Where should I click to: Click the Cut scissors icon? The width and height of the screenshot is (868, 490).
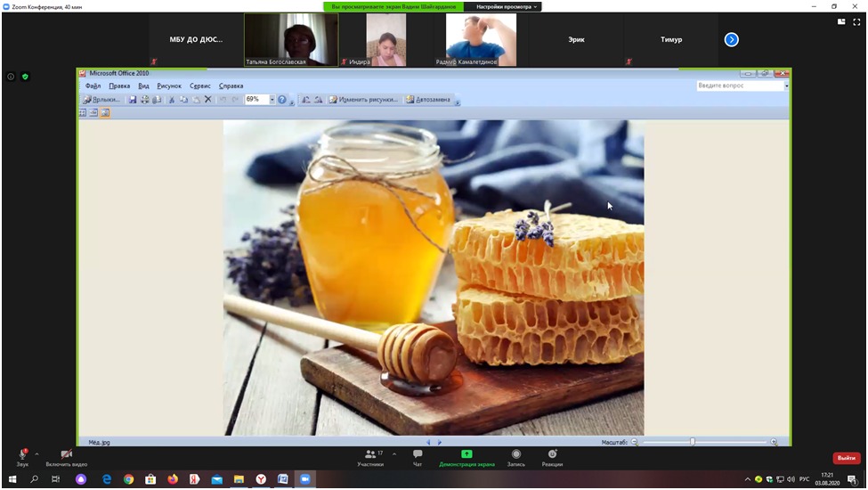[x=172, y=100]
